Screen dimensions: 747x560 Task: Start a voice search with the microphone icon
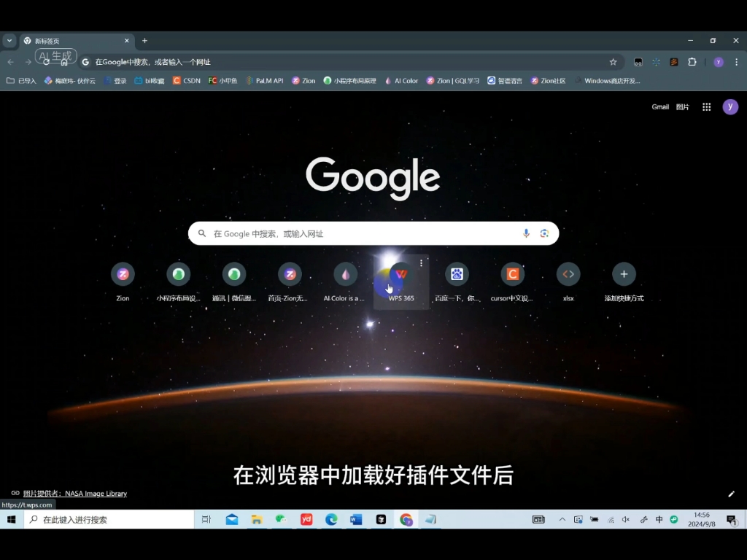(x=526, y=233)
